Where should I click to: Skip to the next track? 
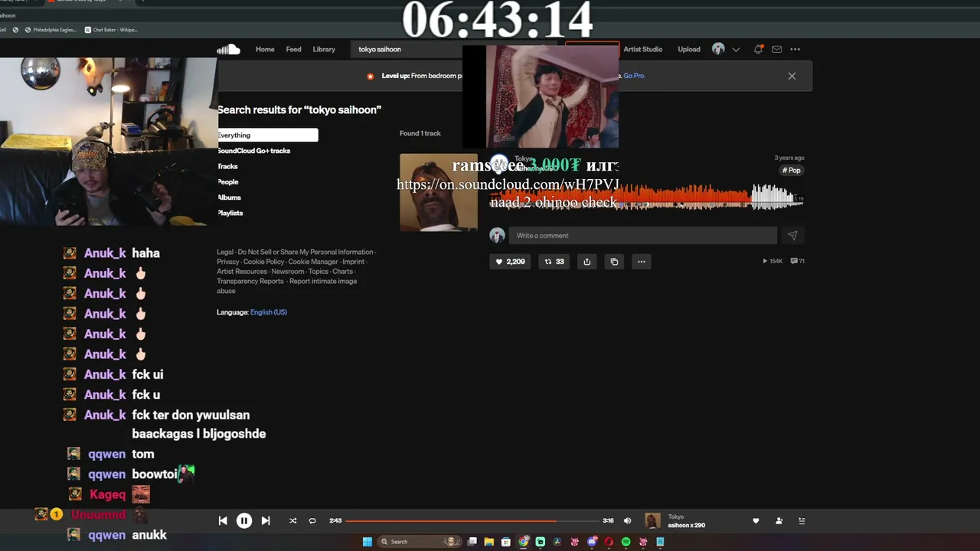(266, 521)
